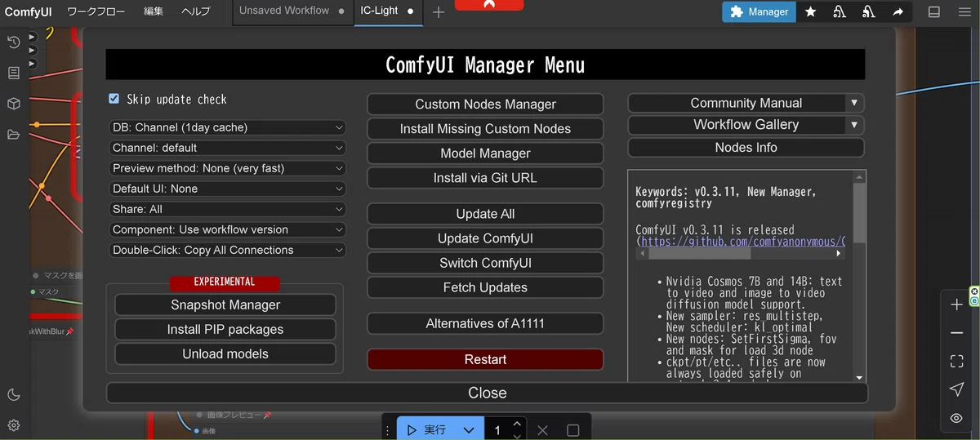This screenshot has width=980, height=440.
Task: Toggle the bottom panel icon in top bar
Action: (x=934, y=12)
